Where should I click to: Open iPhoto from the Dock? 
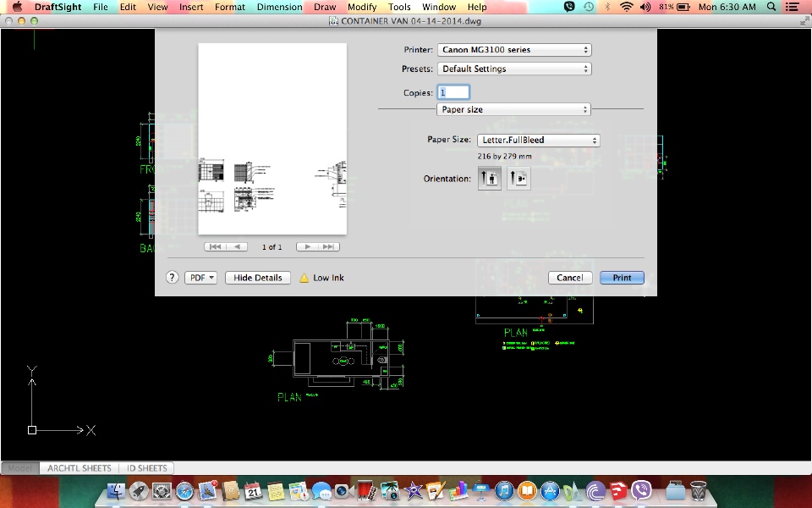390,490
